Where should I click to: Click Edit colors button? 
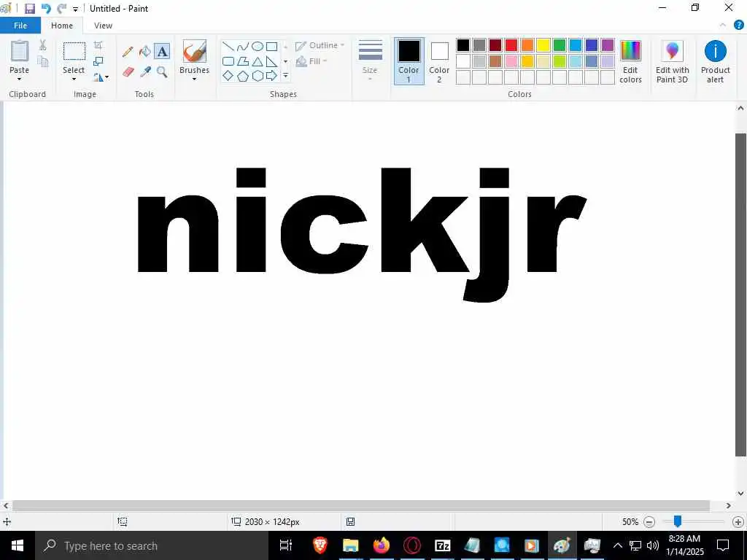[x=630, y=62]
